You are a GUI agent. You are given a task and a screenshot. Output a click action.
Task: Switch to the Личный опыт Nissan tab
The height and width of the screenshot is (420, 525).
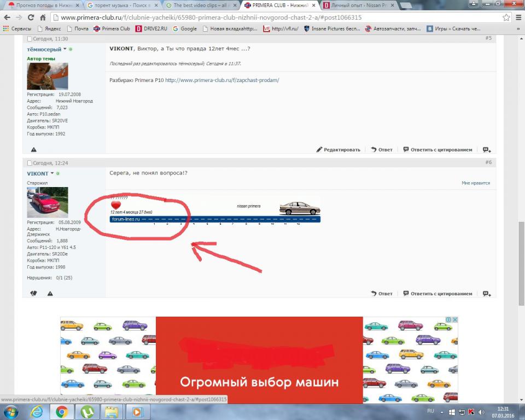tap(359, 5)
